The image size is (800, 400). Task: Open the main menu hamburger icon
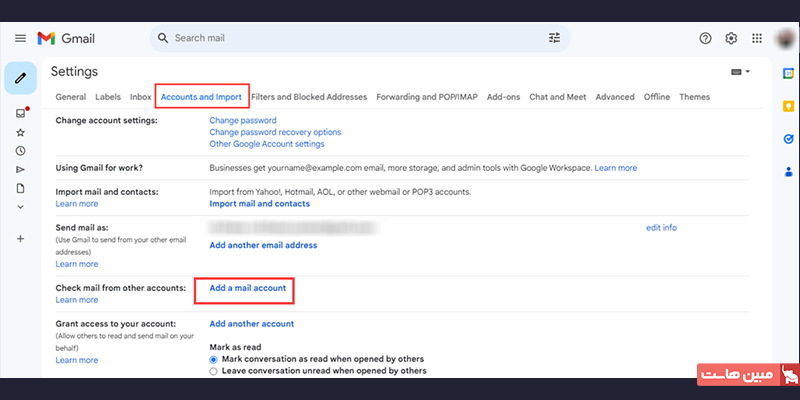click(x=20, y=38)
